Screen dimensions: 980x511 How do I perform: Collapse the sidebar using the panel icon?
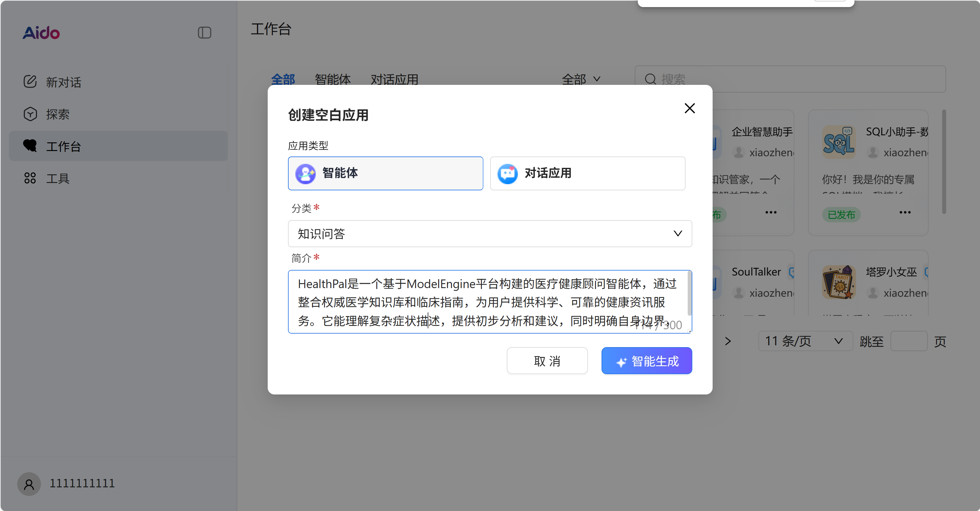pos(204,33)
